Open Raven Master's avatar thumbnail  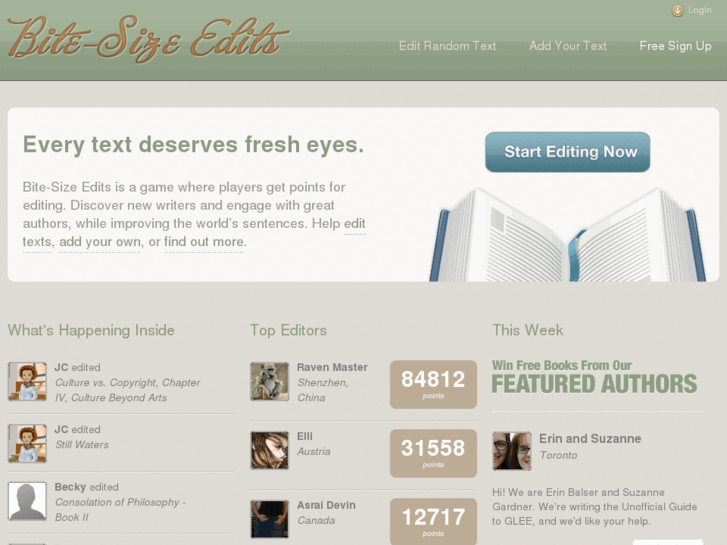(269, 381)
